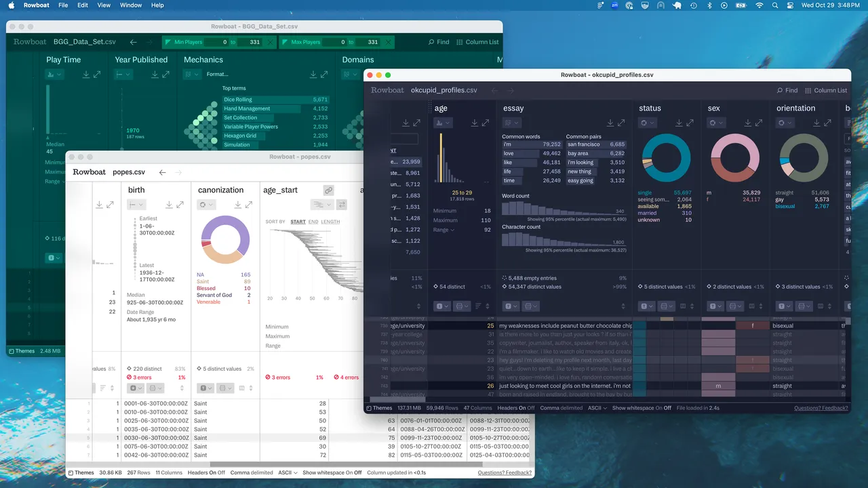Expand the canonization column view
The width and height of the screenshot is (868, 488).
pyautogui.click(x=250, y=205)
